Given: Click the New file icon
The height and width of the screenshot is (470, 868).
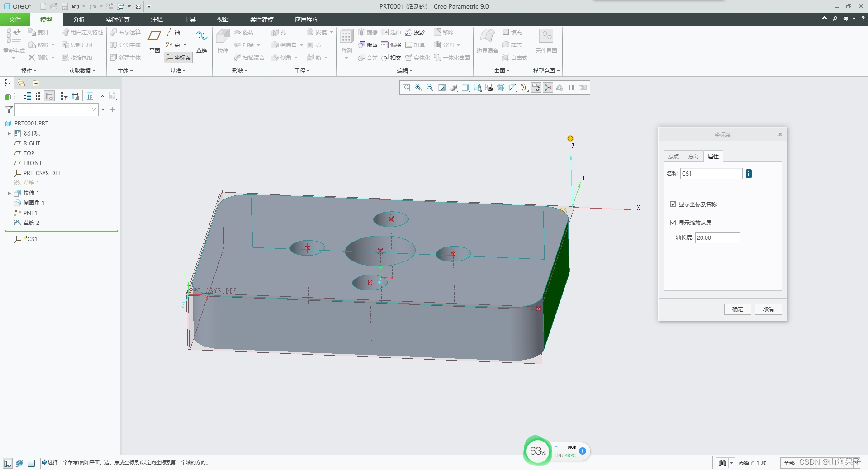Looking at the screenshot, I should pos(43,6).
